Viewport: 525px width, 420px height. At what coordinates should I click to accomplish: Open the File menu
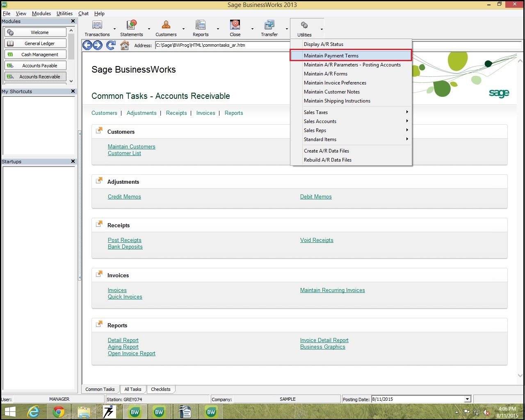[7, 14]
